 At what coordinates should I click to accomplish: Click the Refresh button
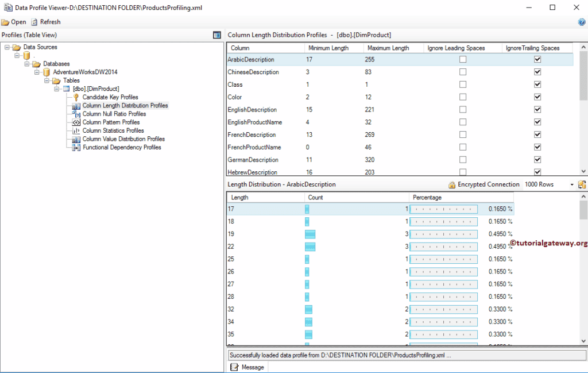point(45,21)
